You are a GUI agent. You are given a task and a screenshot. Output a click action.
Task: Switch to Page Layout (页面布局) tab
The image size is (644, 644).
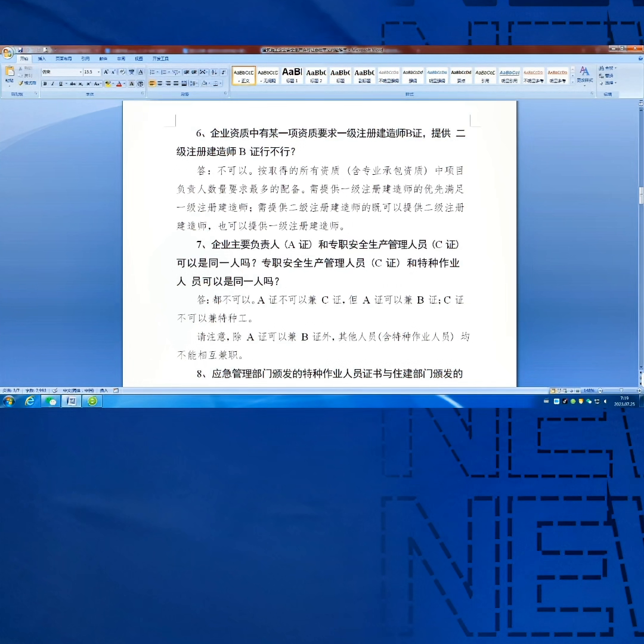point(64,58)
